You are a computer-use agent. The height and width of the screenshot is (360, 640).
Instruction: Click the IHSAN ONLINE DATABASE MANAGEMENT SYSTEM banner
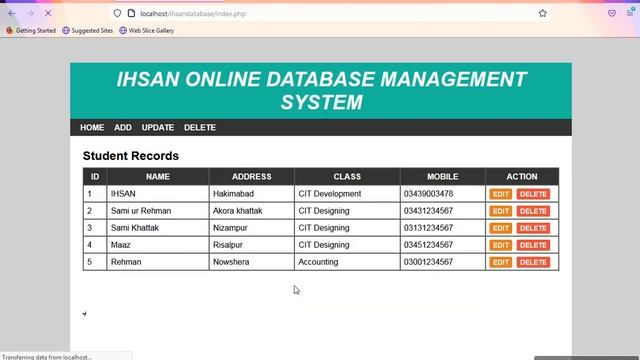(x=321, y=91)
